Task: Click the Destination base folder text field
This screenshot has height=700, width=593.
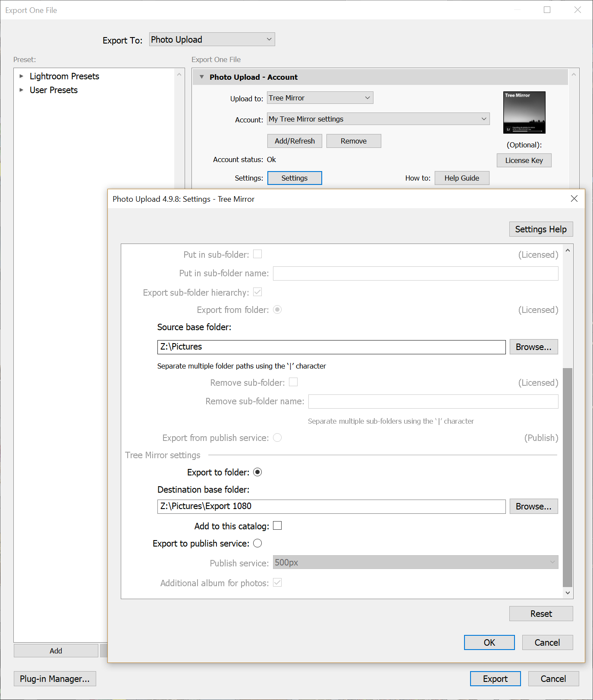Action: click(331, 506)
